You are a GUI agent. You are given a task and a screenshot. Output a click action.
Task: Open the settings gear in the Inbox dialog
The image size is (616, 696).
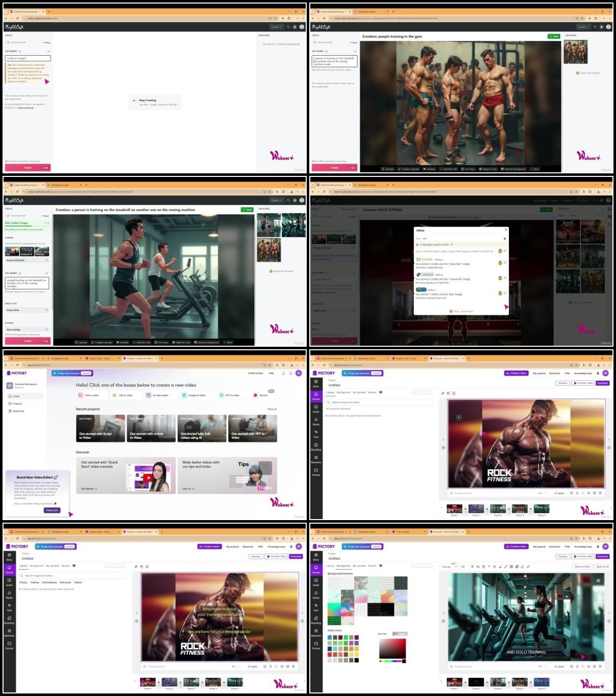(504, 238)
